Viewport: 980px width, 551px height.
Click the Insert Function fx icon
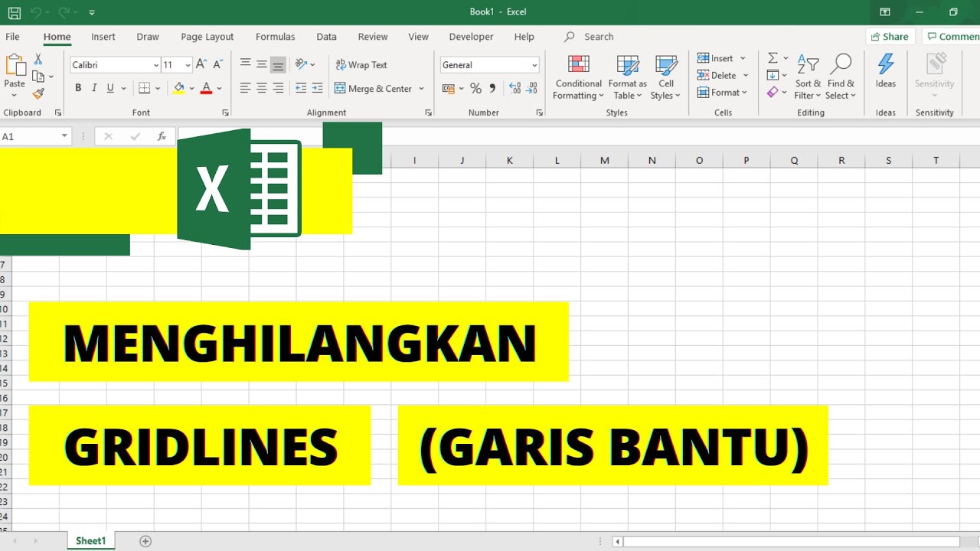[x=162, y=136]
